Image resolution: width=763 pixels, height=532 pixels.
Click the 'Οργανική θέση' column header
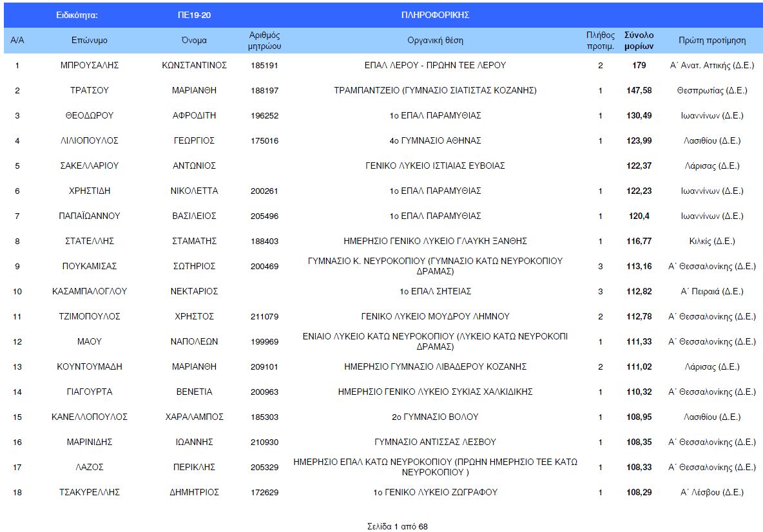pyautogui.click(x=435, y=41)
